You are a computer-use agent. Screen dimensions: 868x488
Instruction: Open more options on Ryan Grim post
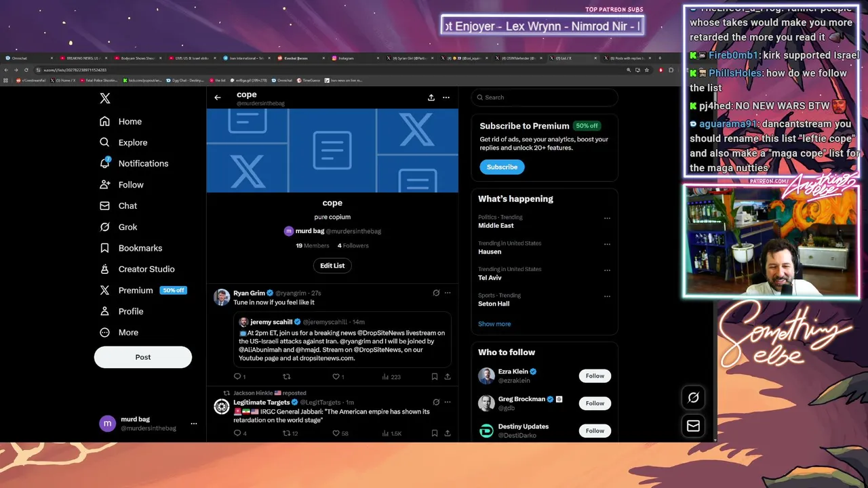coord(447,293)
